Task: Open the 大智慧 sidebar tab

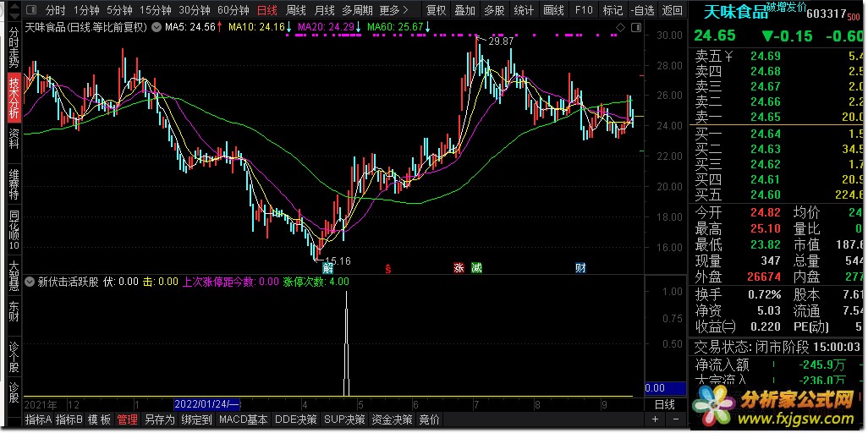Action: point(14,277)
